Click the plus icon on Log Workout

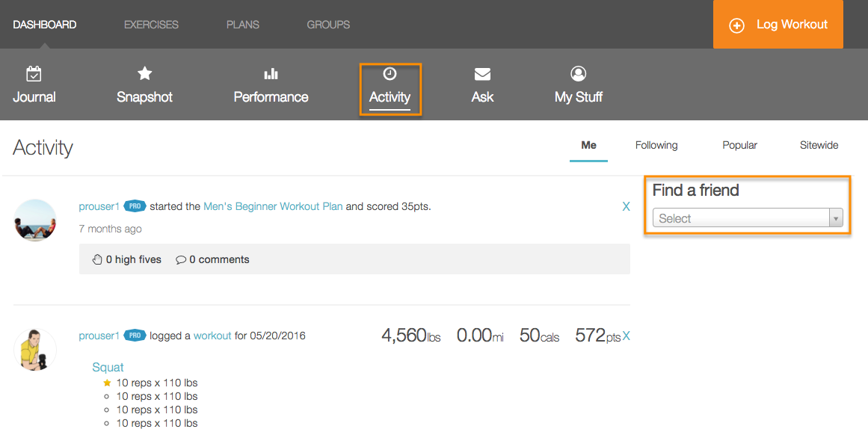[736, 25]
